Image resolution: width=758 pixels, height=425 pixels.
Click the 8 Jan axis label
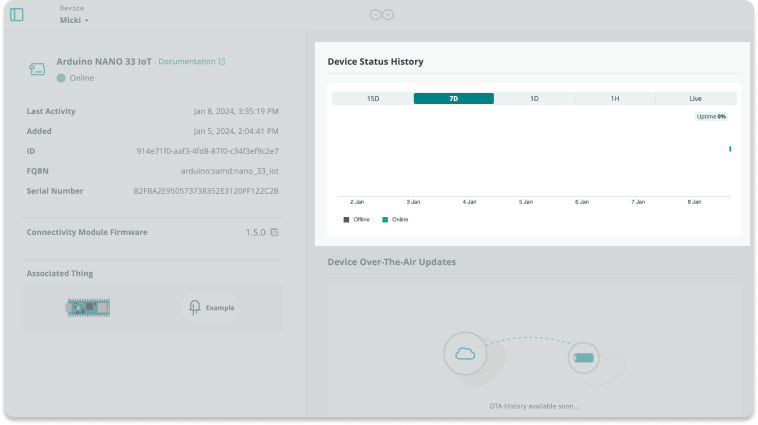point(694,202)
